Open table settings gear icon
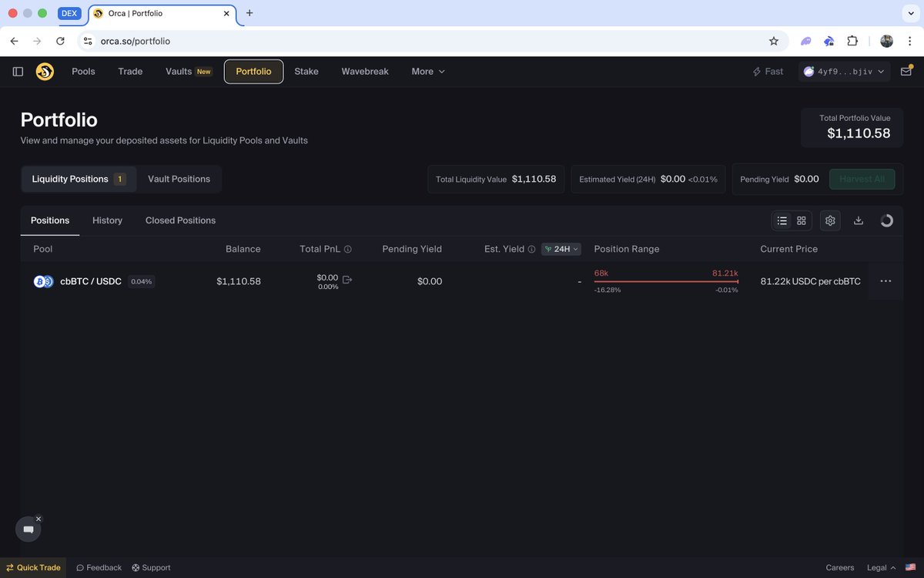This screenshot has height=578, width=924. 830,220
